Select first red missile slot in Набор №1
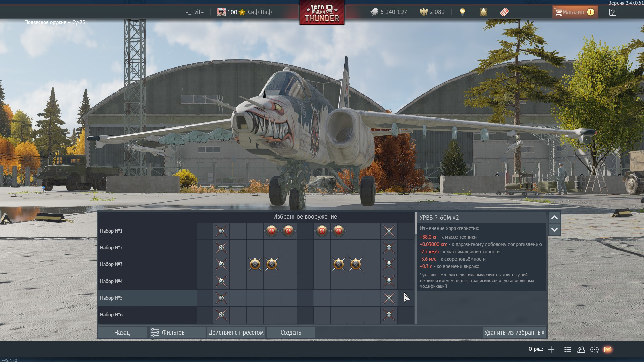This screenshot has height=362, width=644. (272, 231)
